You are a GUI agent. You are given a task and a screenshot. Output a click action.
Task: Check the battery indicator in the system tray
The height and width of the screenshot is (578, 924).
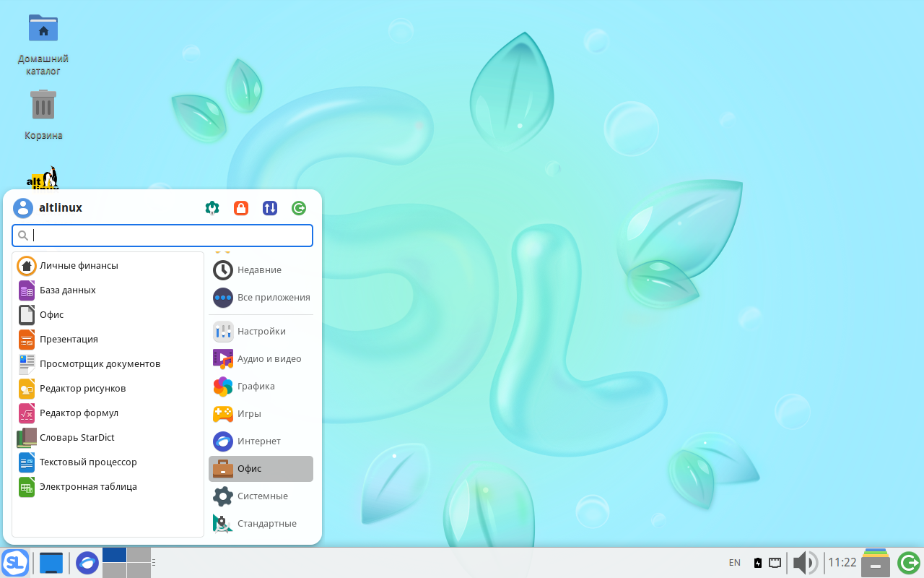pos(757,562)
